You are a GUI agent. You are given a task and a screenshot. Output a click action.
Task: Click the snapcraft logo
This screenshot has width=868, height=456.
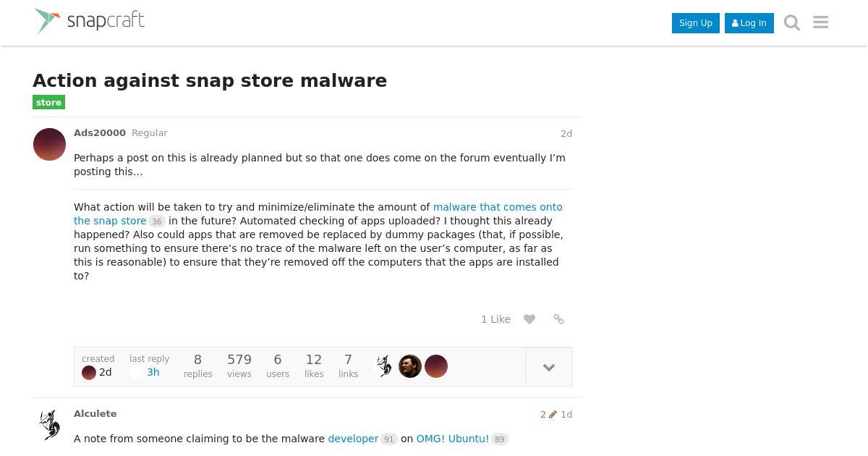(x=90, y=21)
